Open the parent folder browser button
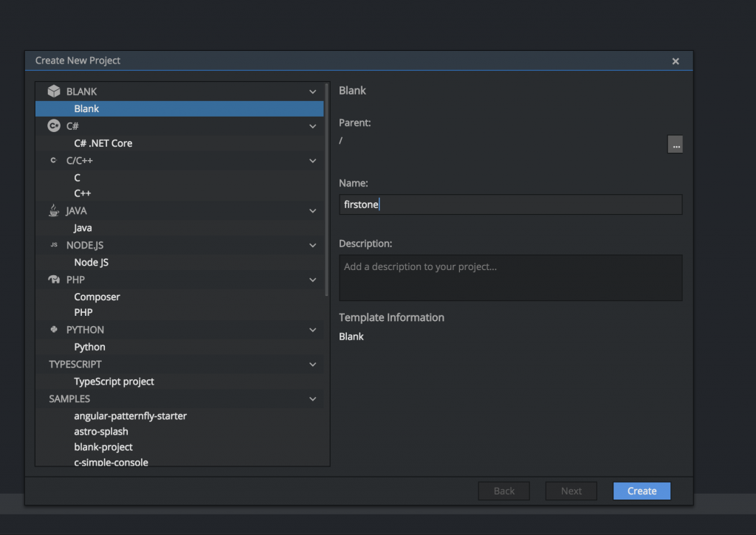756x535 pixels. click(676, 144)
